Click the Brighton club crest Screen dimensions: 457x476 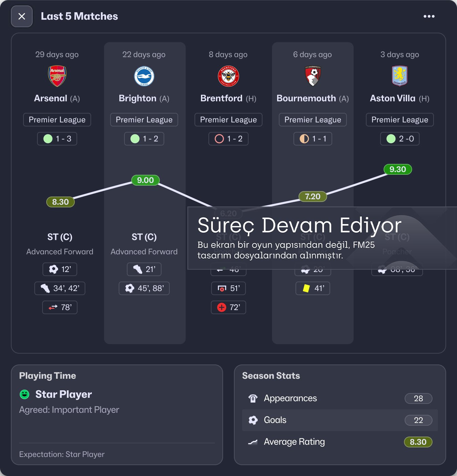tap(144, 76)
